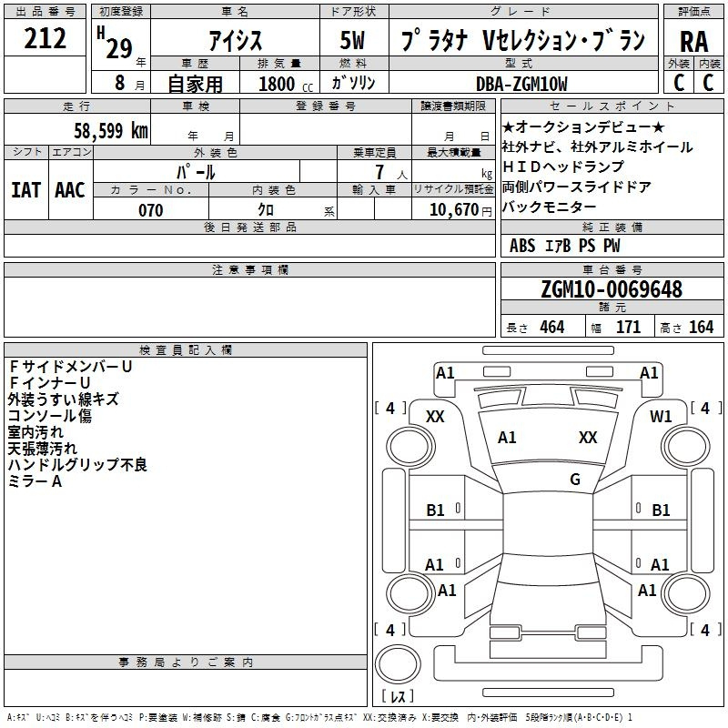The height and width of the screenshot is (728, 728).
Task: Click the AAC air conditioner cell
Action: tap(70, 190)
